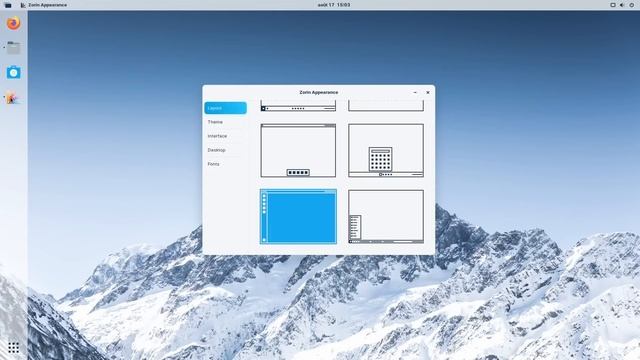Go to the Desktop section
The image size is (640, 360).
tap(225, 150)
